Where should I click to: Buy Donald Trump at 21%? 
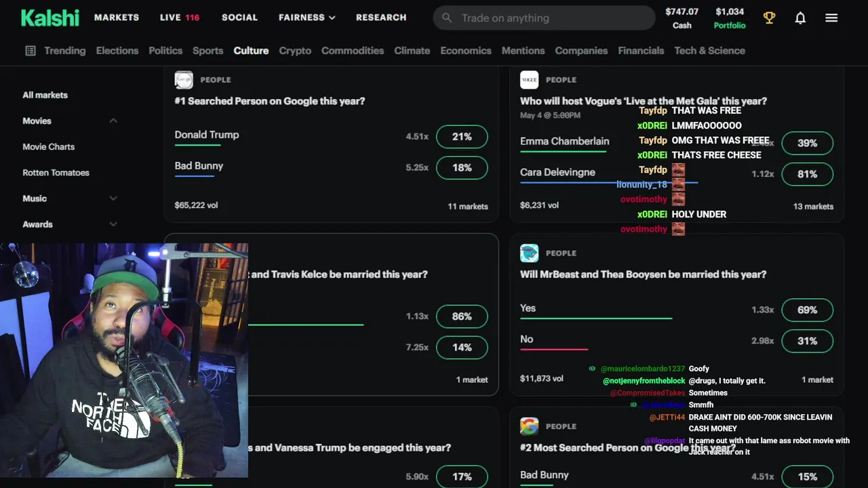[x=462, y=136]
